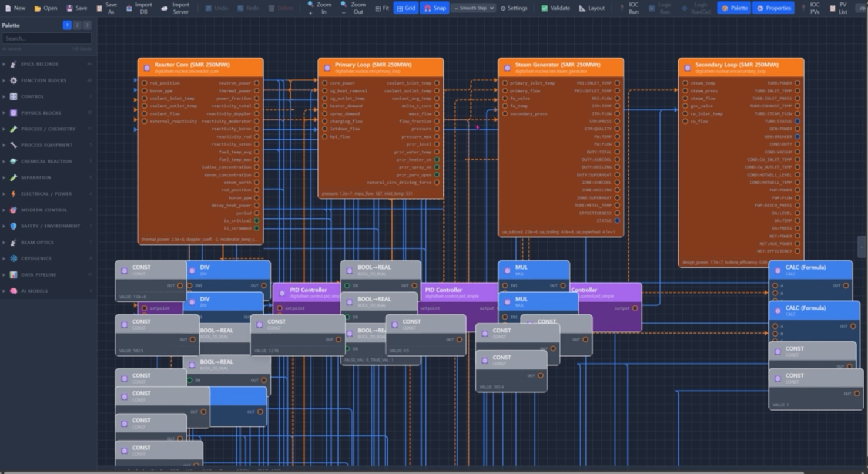Run auto Layout
Viewport: 868px width, 474px height.
[592, 8]
